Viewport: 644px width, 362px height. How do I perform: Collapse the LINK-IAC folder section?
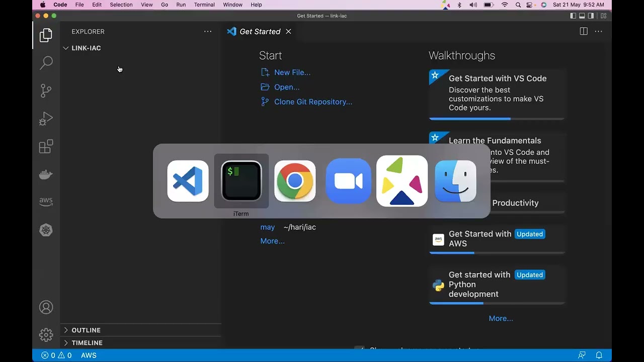click(x=141, y=48)
